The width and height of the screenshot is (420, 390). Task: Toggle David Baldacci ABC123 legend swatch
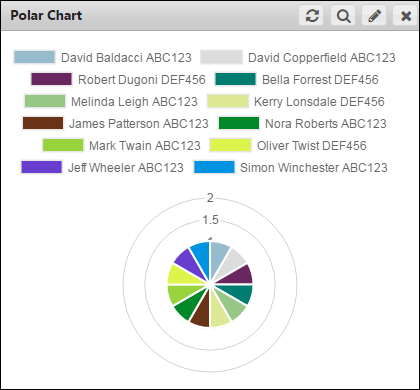point(34,57)
